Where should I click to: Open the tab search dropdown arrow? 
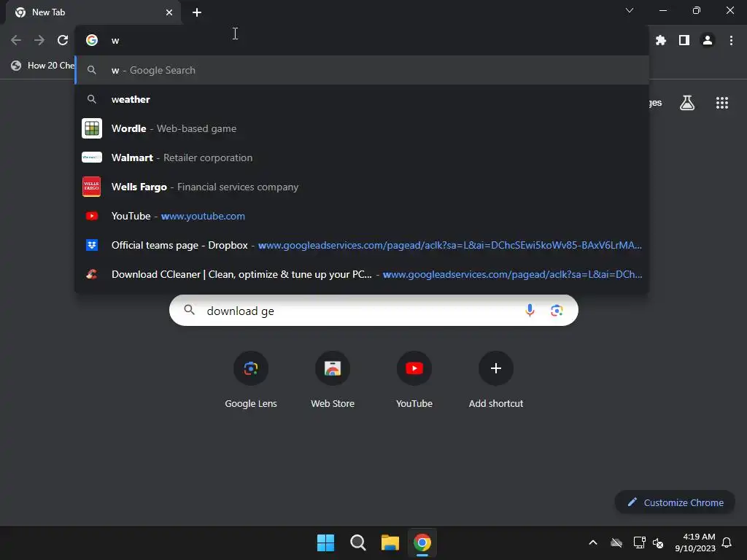(x=630, y=10)
